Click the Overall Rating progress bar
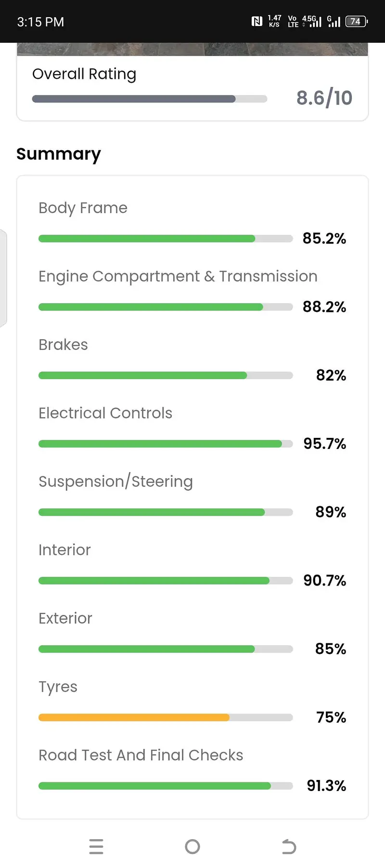The height and width of the screenshot is (868, 385). pyautogui.click(x=149, y=99)
